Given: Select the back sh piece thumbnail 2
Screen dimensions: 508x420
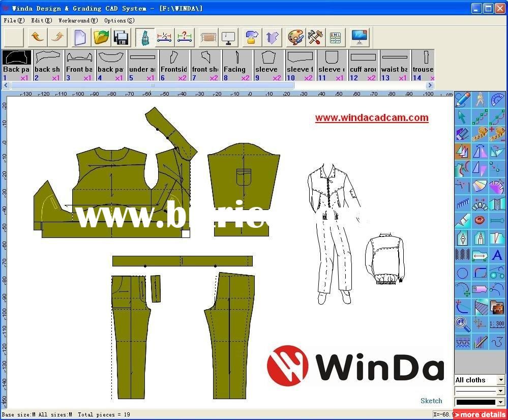Looking at the screenshot, I should point(48,65).
